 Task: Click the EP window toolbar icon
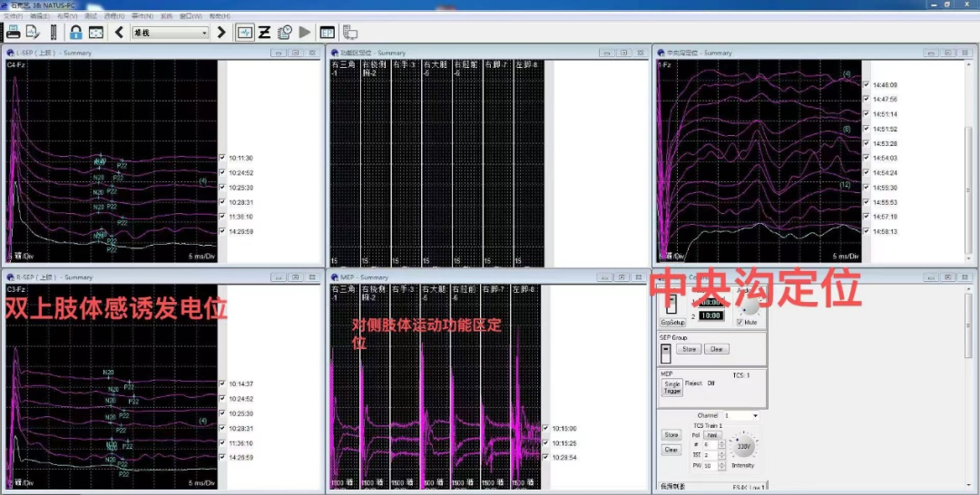point(327,33)
